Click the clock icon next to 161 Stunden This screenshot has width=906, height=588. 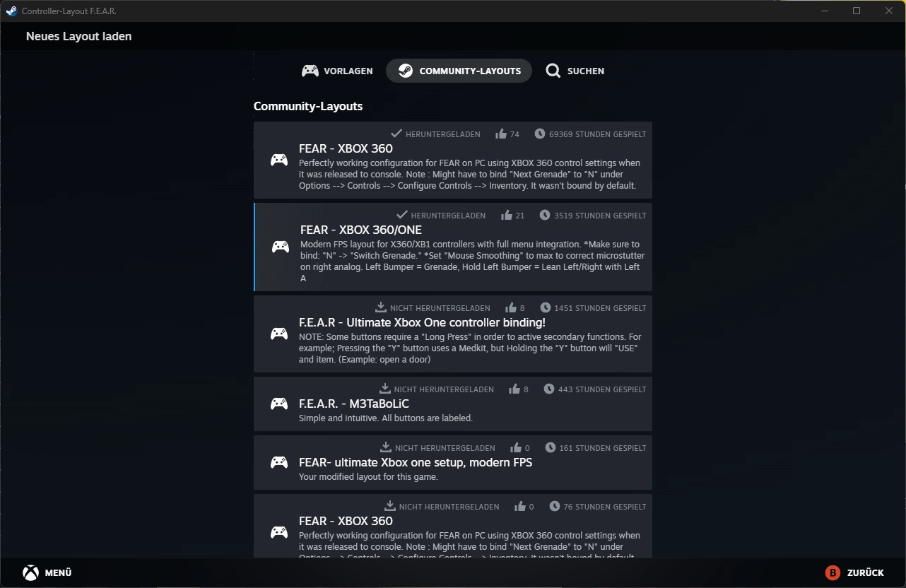click(x=550, y=447)
